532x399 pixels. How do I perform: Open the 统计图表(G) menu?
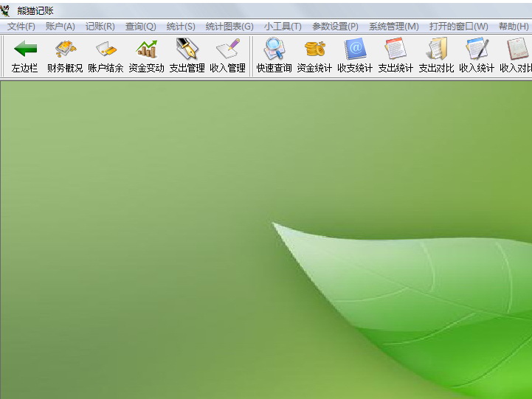(x=229, y=27)
